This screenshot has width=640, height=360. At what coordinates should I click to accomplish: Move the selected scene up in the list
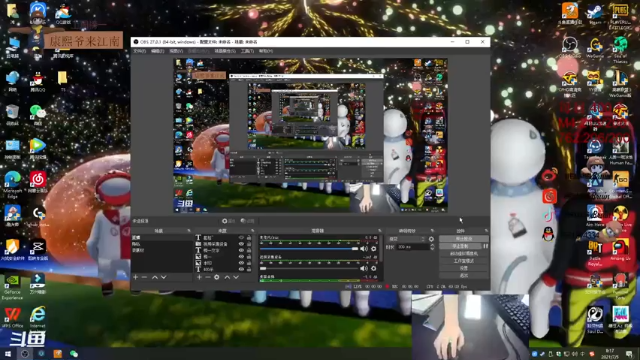[x=155, y=277]
